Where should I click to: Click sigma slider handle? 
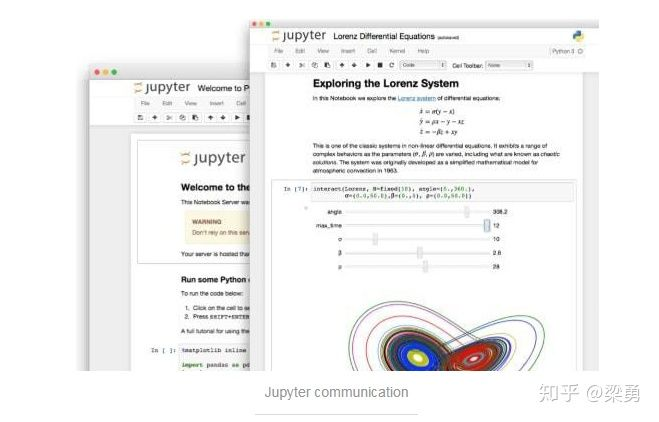375,239
